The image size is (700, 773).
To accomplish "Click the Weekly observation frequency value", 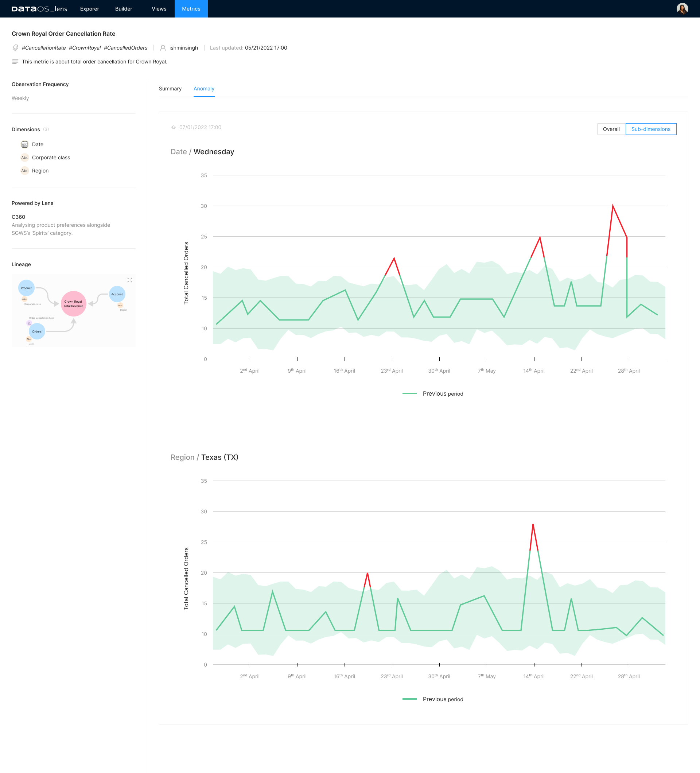I will [x=20, y=98].
